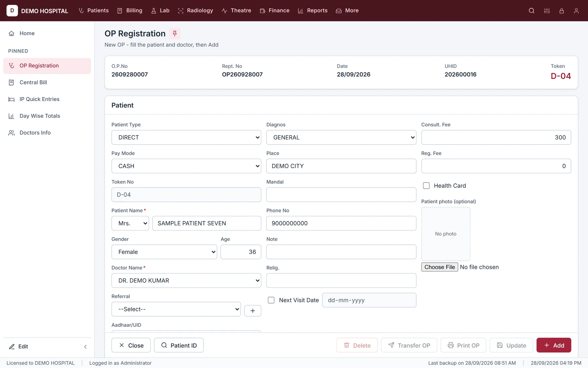This screenshot has height=368, width=588.
Task: Open the Patients menu
Action: [x=94, y=10]
